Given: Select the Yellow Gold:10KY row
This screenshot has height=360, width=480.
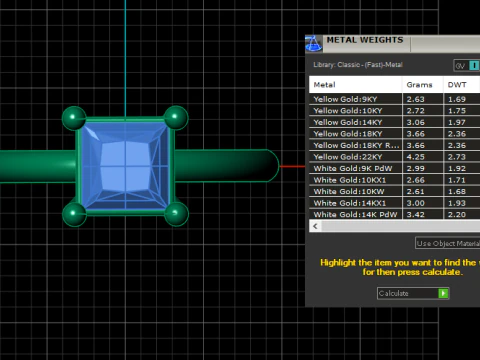Looking at the screenshot, I should (x=394, y=111).
